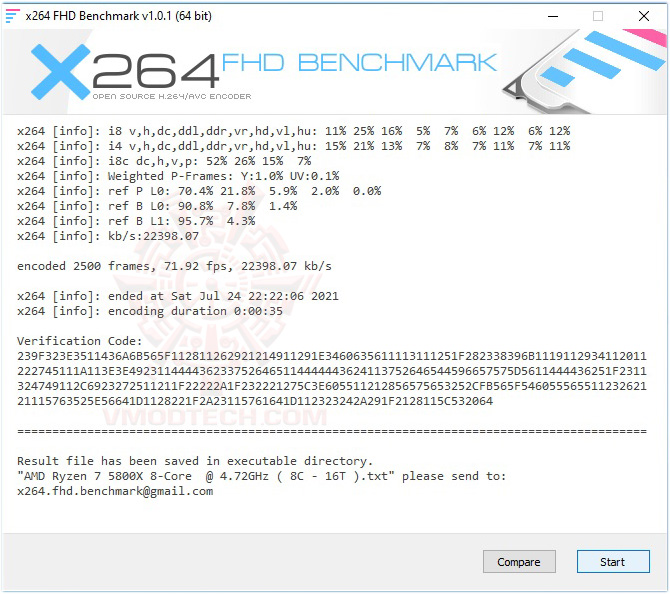Click the first line of verification code
The width and height of the screenshot is (670, 594).
click(x=332, y=356)
